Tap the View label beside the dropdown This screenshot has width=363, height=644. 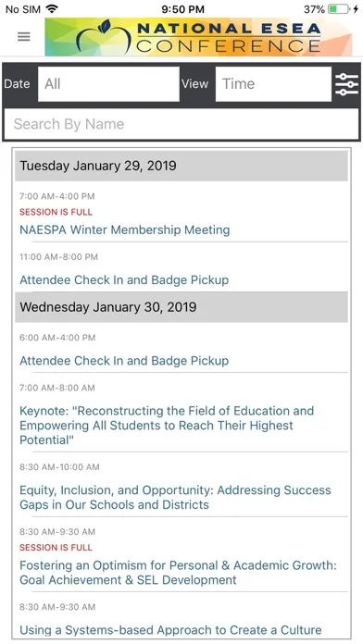click(x=194, y=84)
